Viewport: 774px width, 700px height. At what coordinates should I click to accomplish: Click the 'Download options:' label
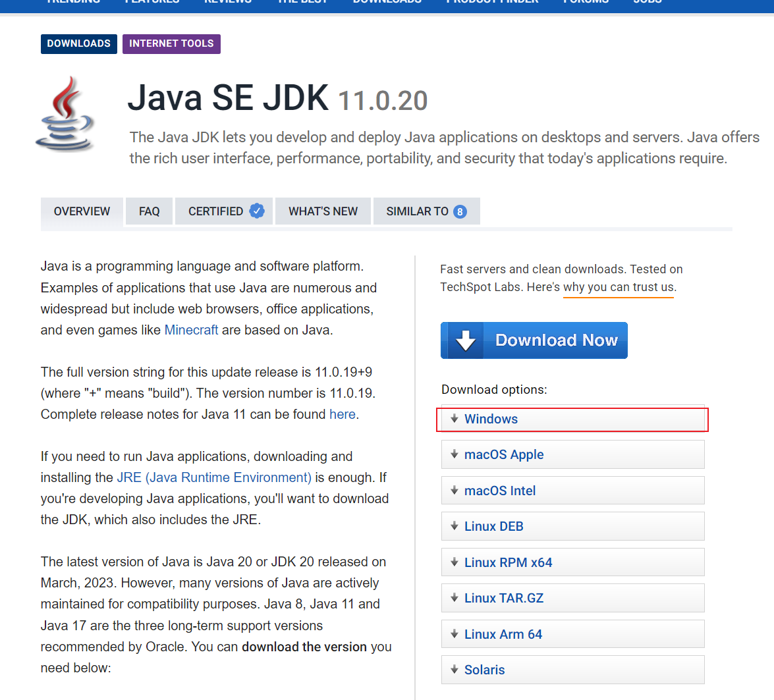click(x=494, y=390)
